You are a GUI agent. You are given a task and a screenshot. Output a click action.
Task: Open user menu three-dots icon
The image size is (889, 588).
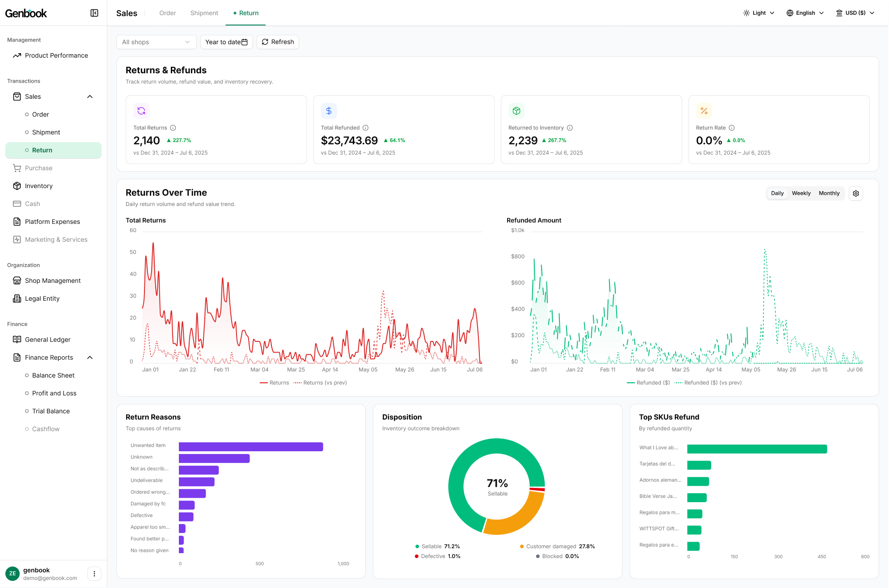click(x=94, y=574)
